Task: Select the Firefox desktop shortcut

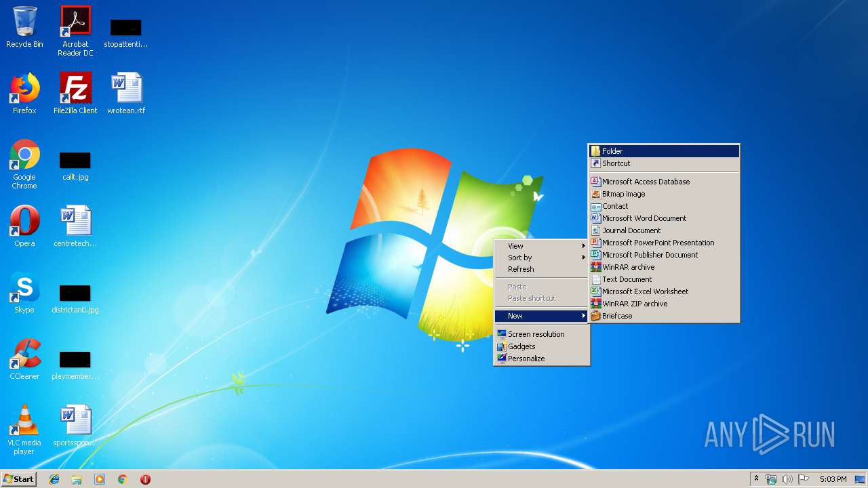Action: tap(24, 94)
